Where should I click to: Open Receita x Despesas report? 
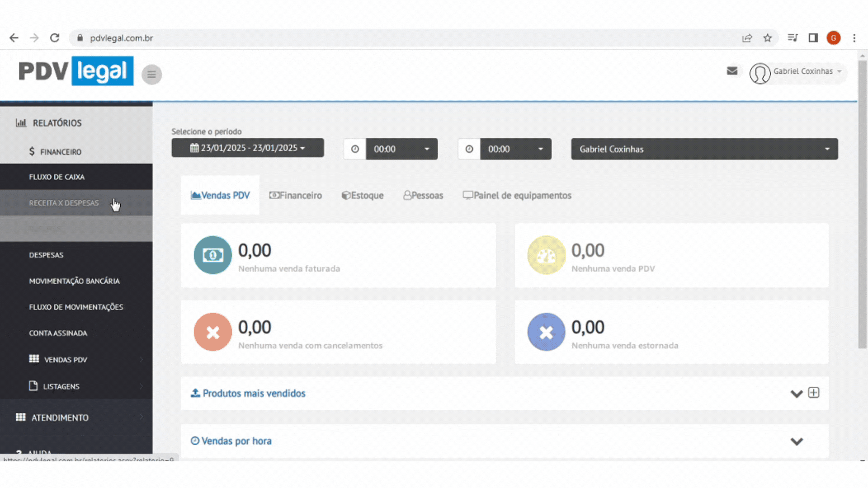pos(64,203)
